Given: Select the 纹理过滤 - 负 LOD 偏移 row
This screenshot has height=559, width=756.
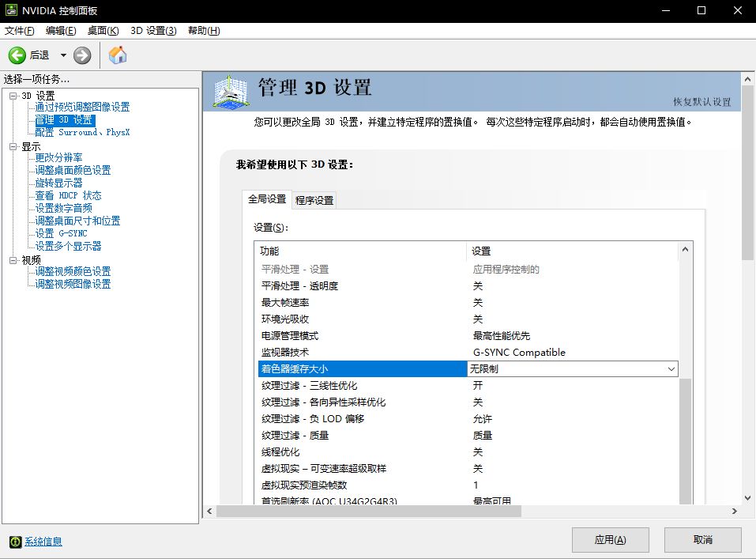Looking at the screenshot, I should (x=468, y=419).
